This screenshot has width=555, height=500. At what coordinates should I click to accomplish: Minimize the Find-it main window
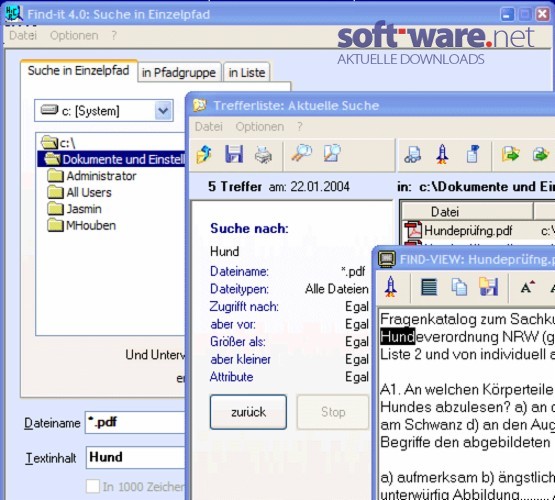[x=507, y=15]
